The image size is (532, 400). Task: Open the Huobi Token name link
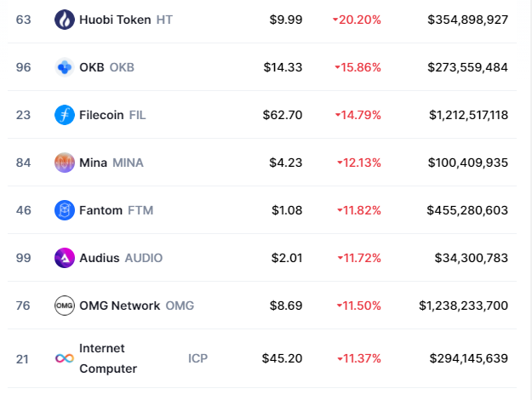coord(115,19)
